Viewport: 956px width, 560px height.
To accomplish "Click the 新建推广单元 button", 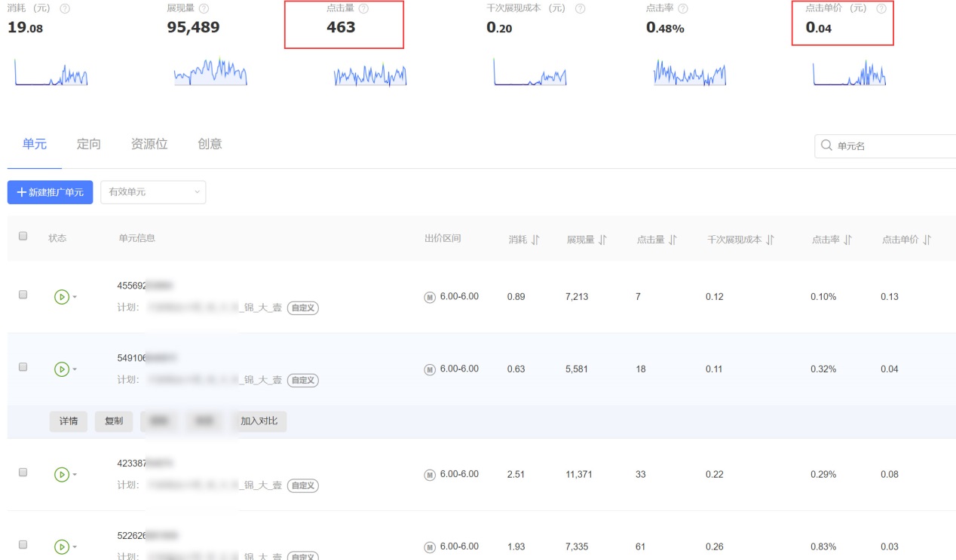I will point(51,192).
